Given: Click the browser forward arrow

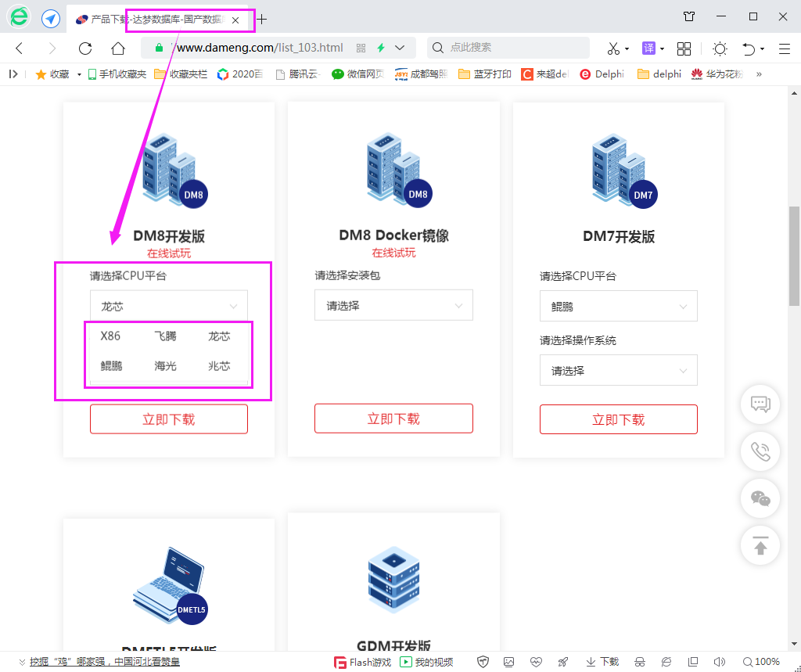Looking at the screenshot, I should pyautogui.click(x=52, y=48).
